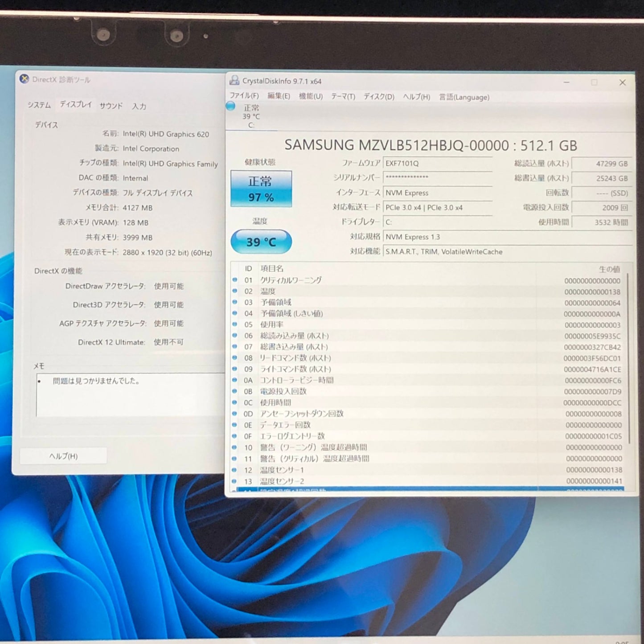Click the DirectX 12 Ultimate 使用不可 value
The image size is (644, 644).
point(168,342)
